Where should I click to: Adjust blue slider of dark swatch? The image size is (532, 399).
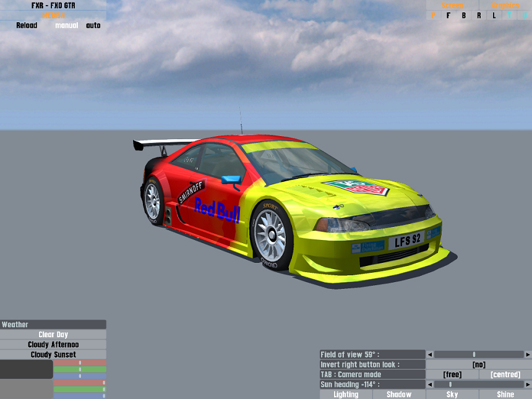(80, 375)
